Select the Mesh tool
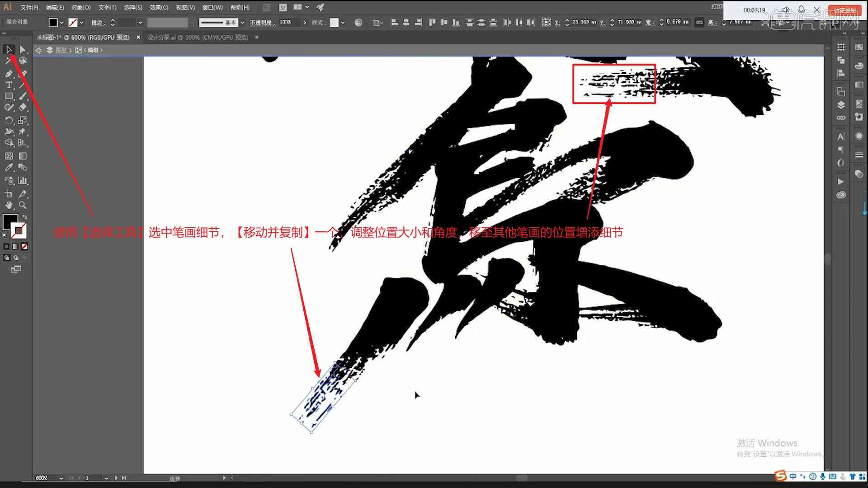 [x=9, y=156]
